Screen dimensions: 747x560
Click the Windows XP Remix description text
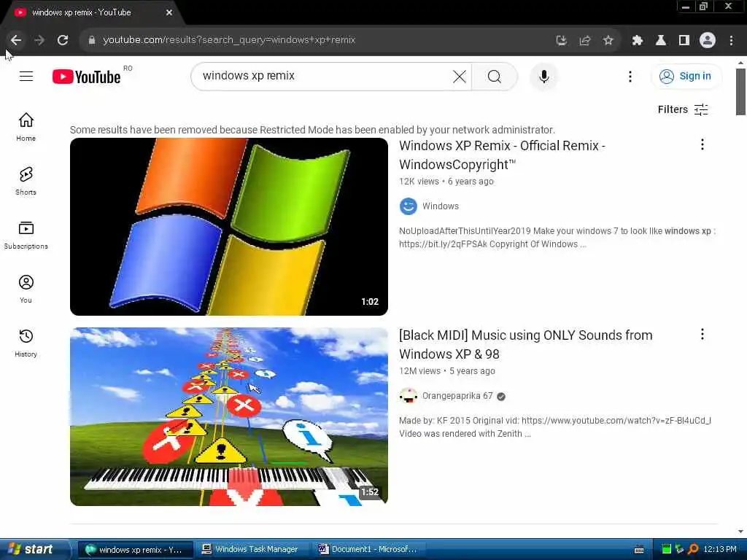tap(557, 238)
